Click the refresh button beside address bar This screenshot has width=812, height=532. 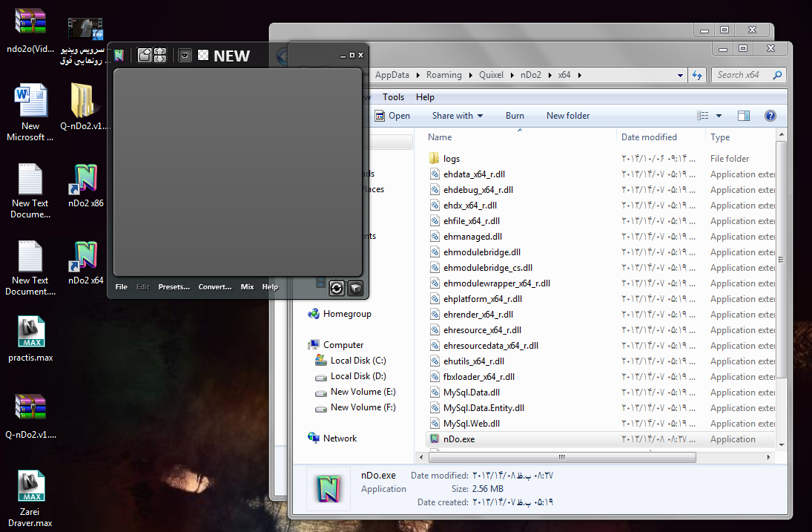tap(697, 75)
